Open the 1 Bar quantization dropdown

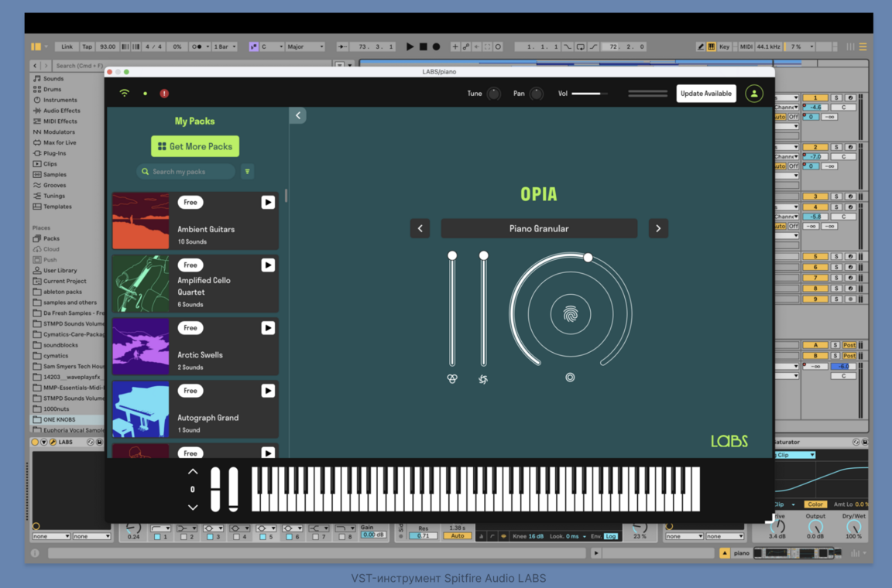tap(225, 46)
